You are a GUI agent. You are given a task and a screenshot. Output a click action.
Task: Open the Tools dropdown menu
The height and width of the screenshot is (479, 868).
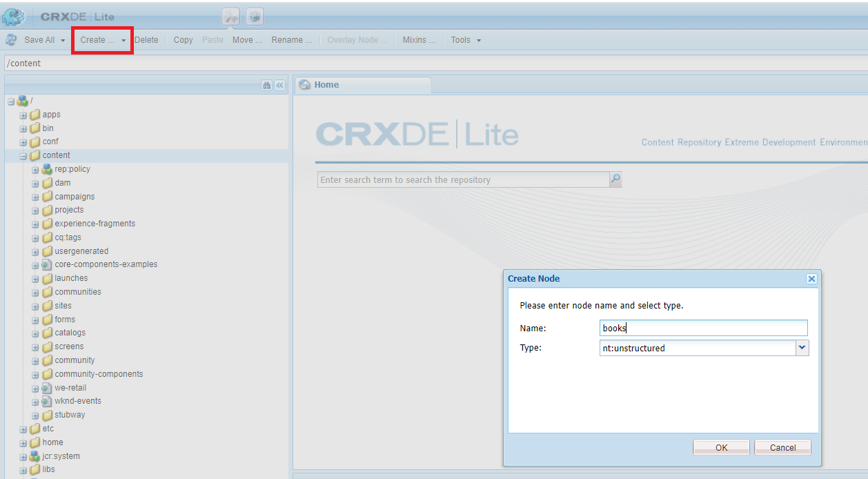coord(466,40)
